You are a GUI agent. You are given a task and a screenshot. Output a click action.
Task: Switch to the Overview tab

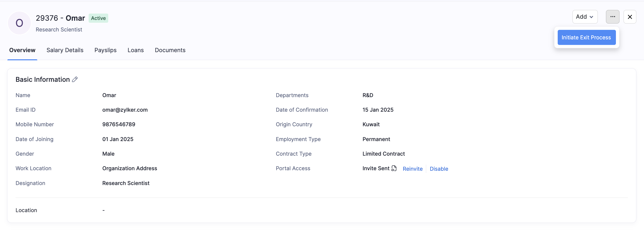tap(22, 50)
